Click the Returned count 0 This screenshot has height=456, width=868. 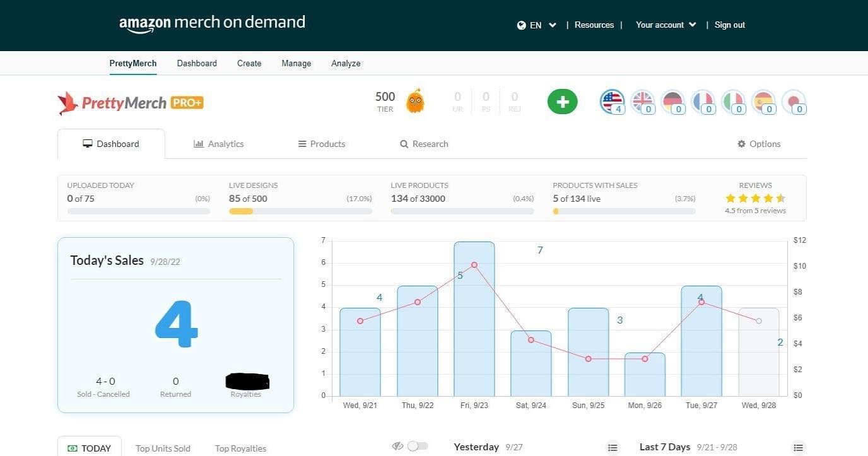[x=175, y=381]
